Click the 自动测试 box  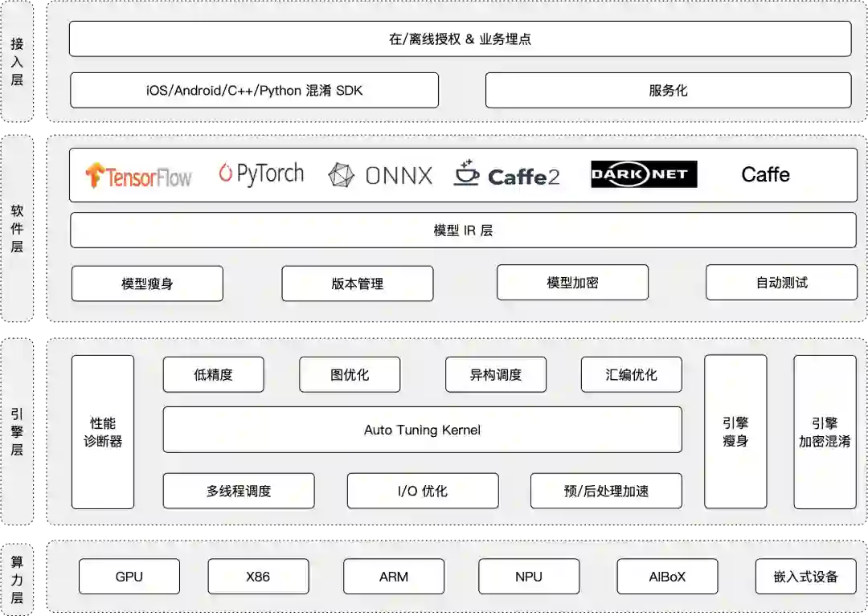(782, 283)
